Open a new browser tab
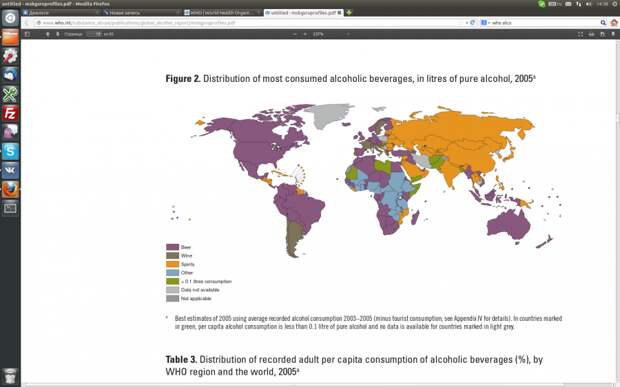This screenshot has height=387, width=620. (349, 13)
